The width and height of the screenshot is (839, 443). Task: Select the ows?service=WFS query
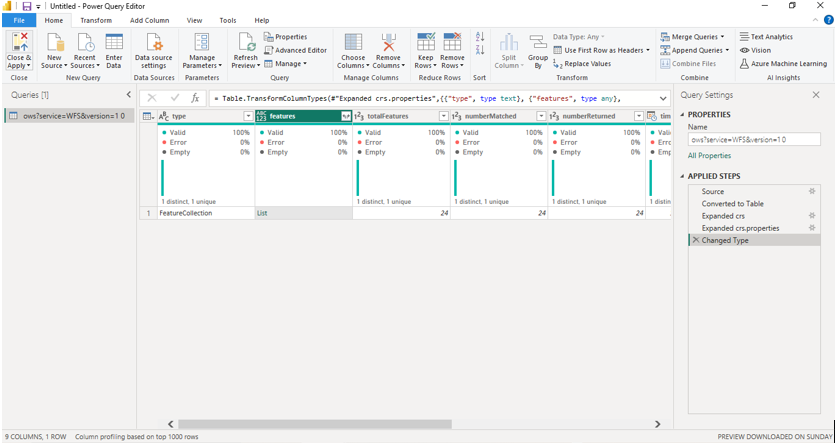click(x=69, y=116)
